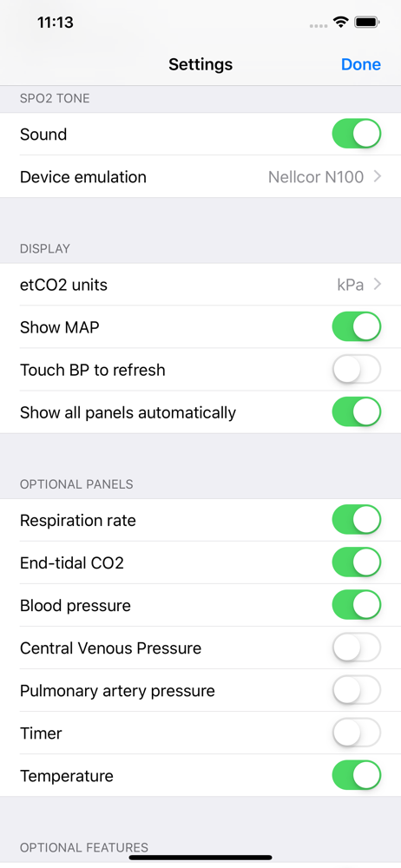Screen dimensions: 401x868
Task: Tap the cellular signal dots icon
Action: point(319,25)
